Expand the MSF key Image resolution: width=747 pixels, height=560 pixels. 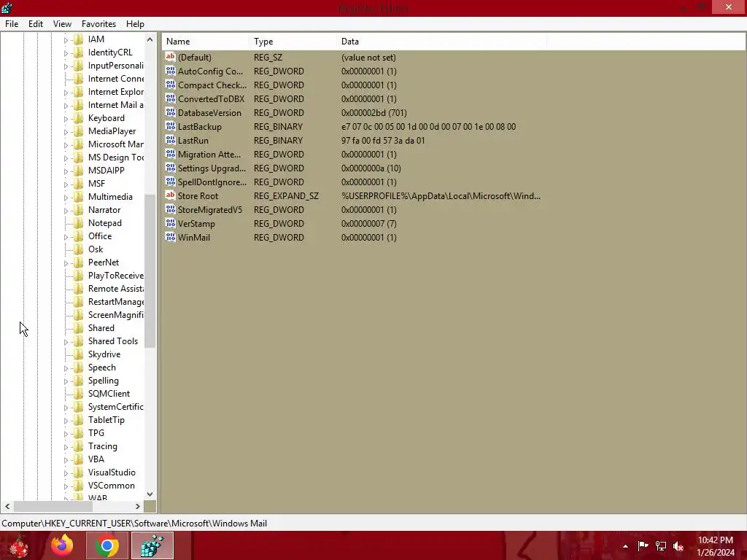point(66,184)
